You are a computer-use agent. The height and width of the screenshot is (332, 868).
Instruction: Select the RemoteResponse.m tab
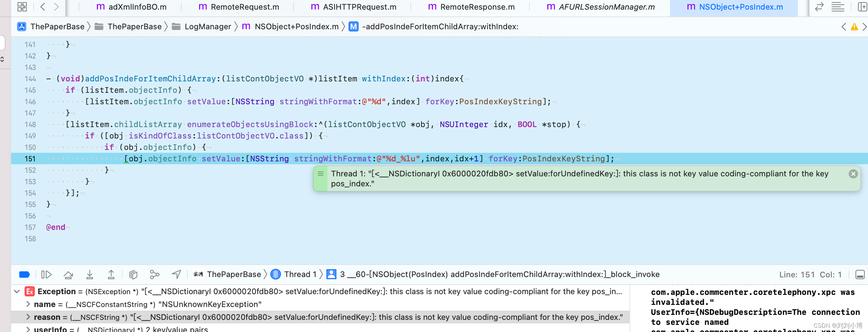(x=471, y=7)
